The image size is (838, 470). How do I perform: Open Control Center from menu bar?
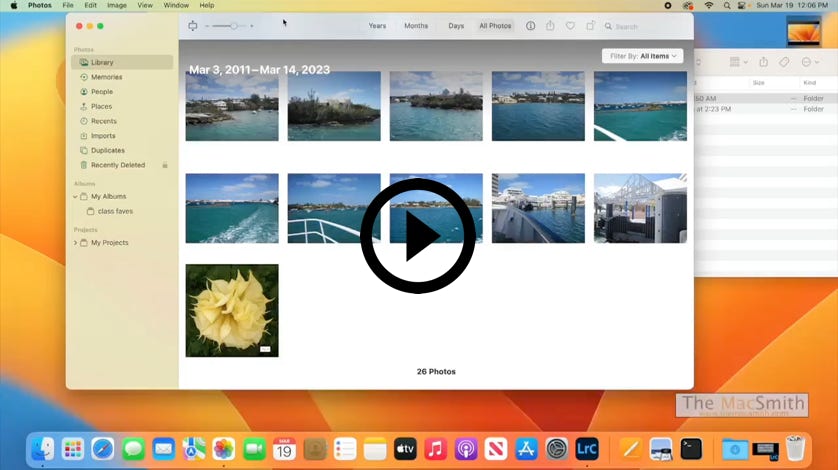[x=742, y=5]
